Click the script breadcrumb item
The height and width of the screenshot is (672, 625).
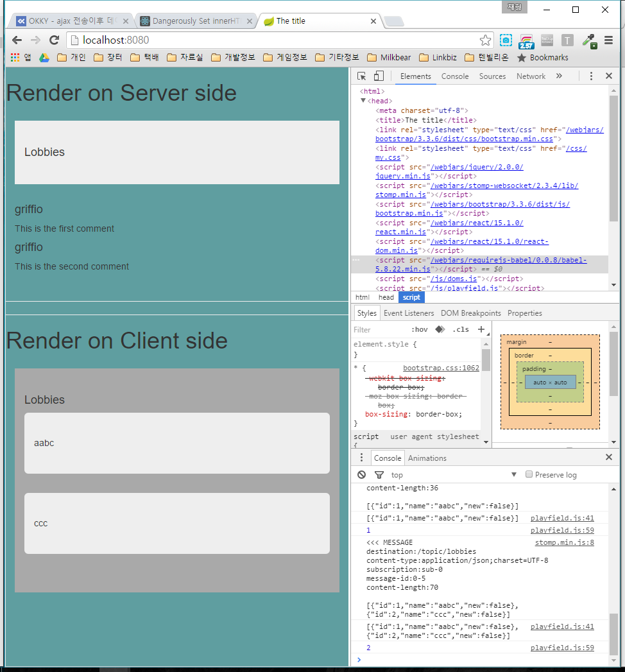point(411,297)
